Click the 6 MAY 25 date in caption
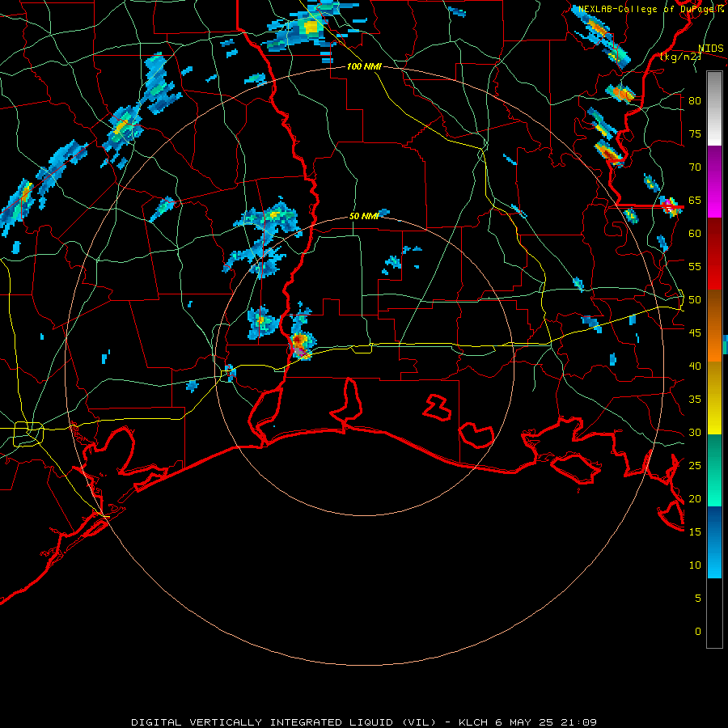The width and height of the screenshot is (728, 728). [524, 722]
